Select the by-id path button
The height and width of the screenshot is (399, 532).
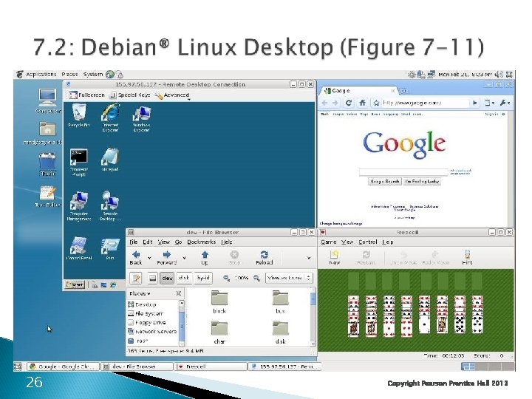[203, 279]
